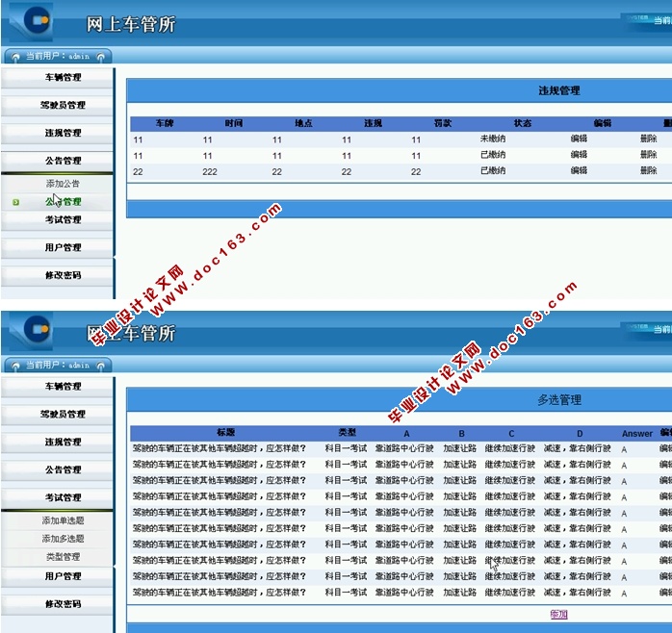Click the 222 time cell

[x=210, y=172]
